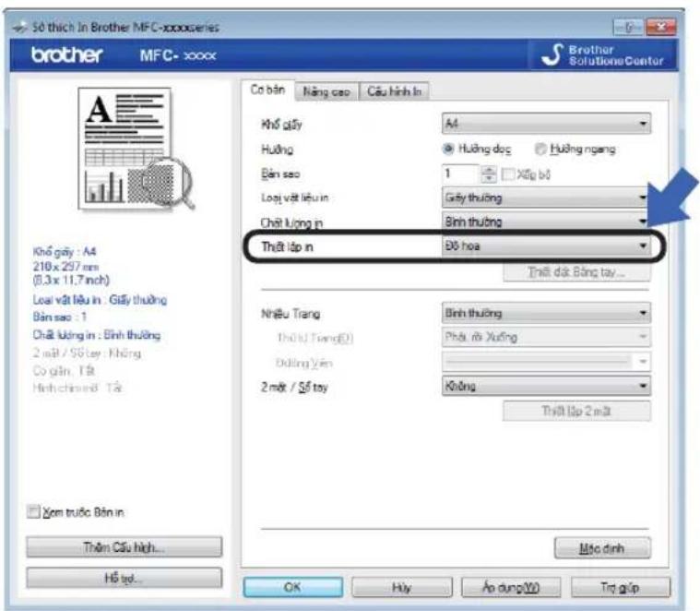Click the brother logo in header
The image size is (700, 611).
coord(67,55)
